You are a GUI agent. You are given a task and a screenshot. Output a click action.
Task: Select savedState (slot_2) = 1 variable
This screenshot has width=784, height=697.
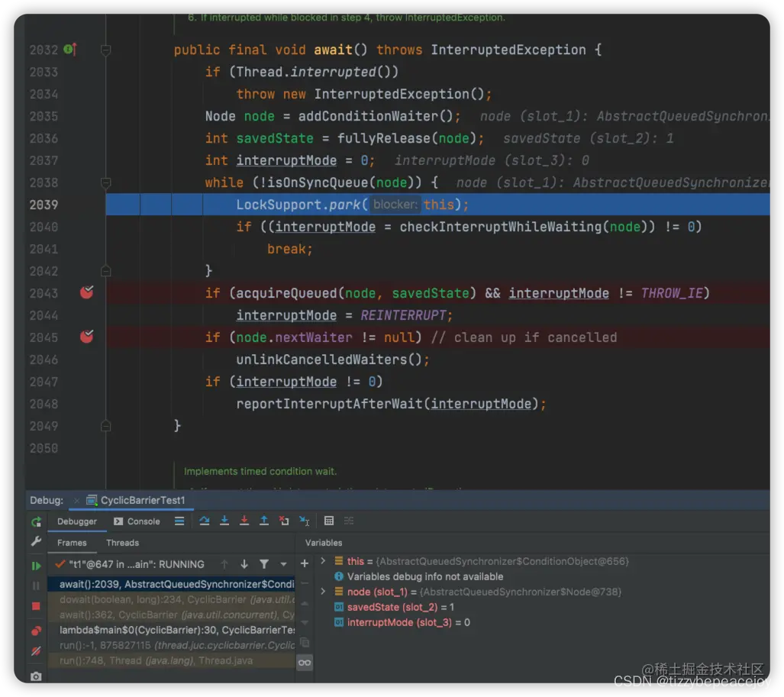point(395,607)
